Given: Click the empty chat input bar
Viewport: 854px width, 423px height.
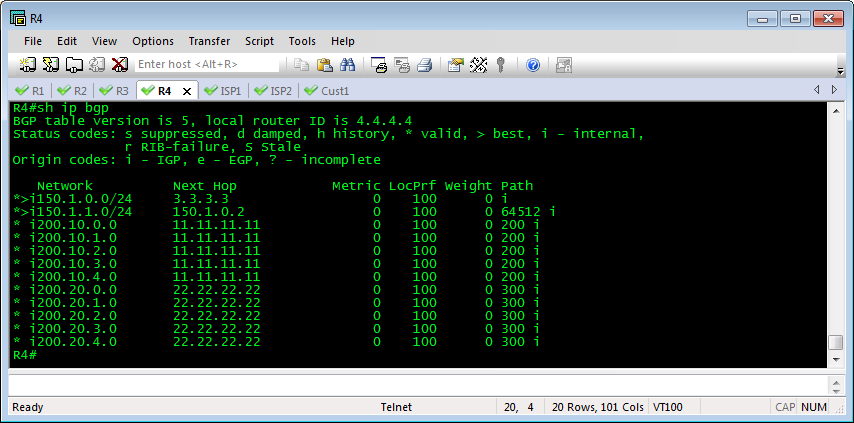Looking at the screenshot, I should pyautogui.click(x=418, y=385).
